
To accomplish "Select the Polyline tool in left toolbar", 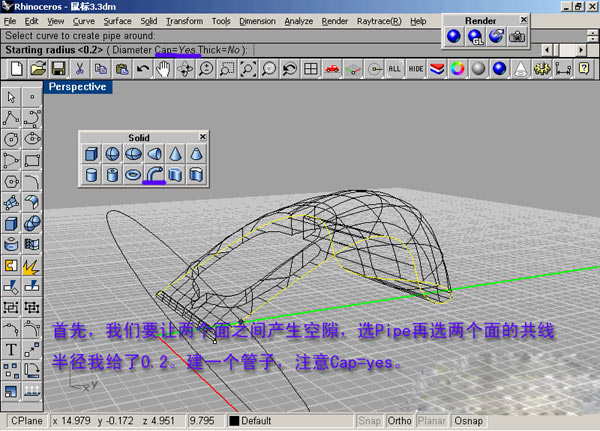I will (x=11, y=118).
